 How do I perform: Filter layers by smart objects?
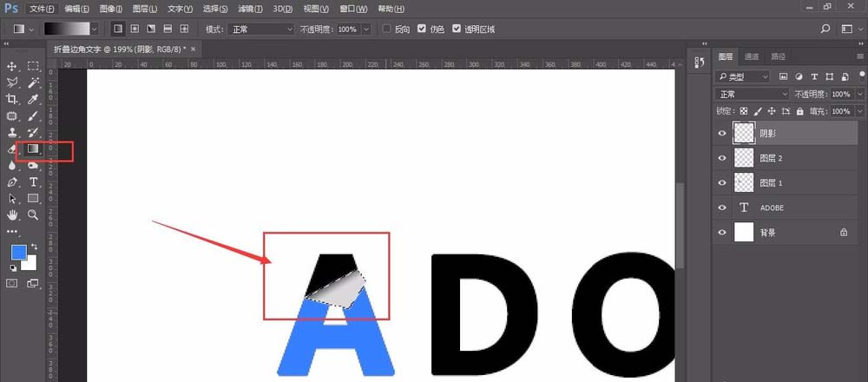[x=845, y=77]
